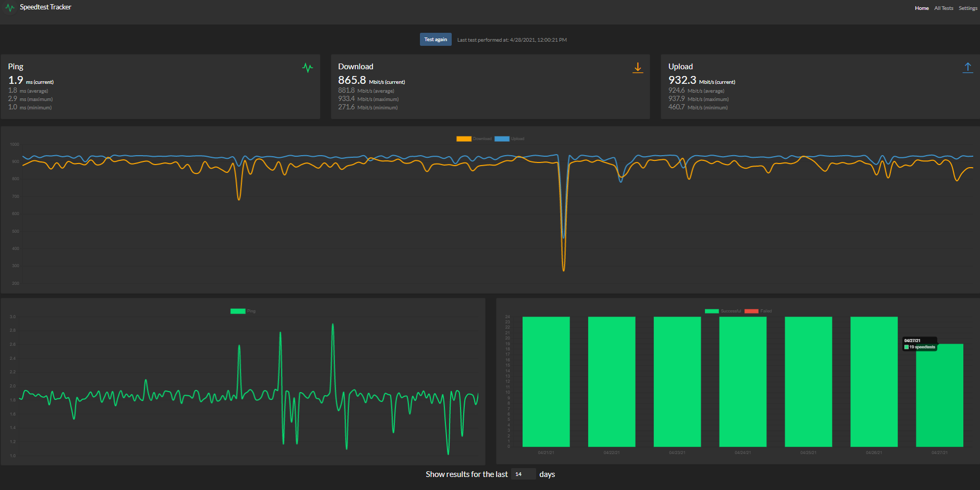
Task: Click the Speedtest Tracker logo icon
Action: [10, 7]
